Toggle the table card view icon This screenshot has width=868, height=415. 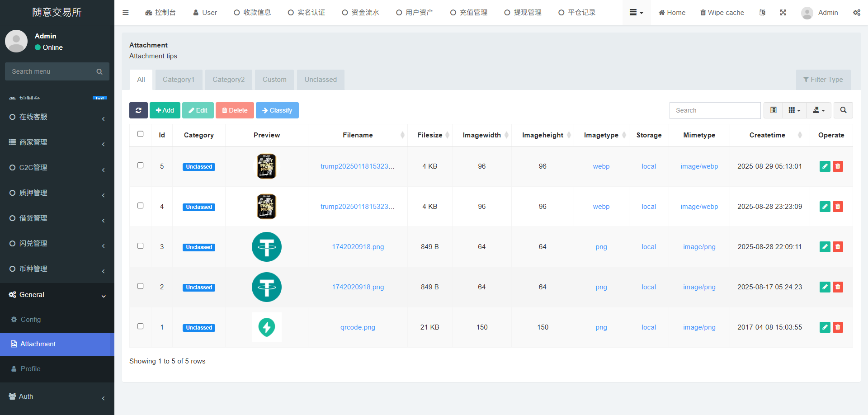point(774,110)
